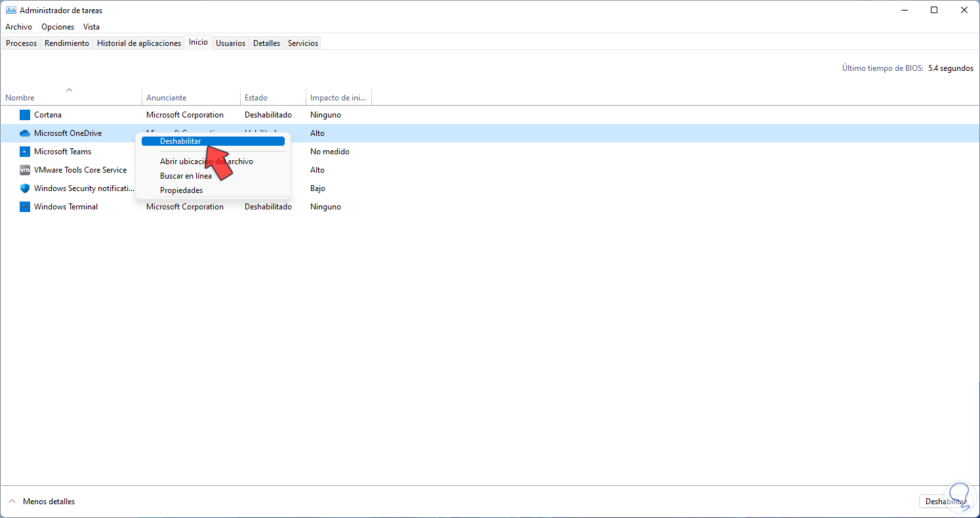Select the Windows Security notification name text
Image resolution: width=980 pixels, height=518 pixels.
coord(84,188)
